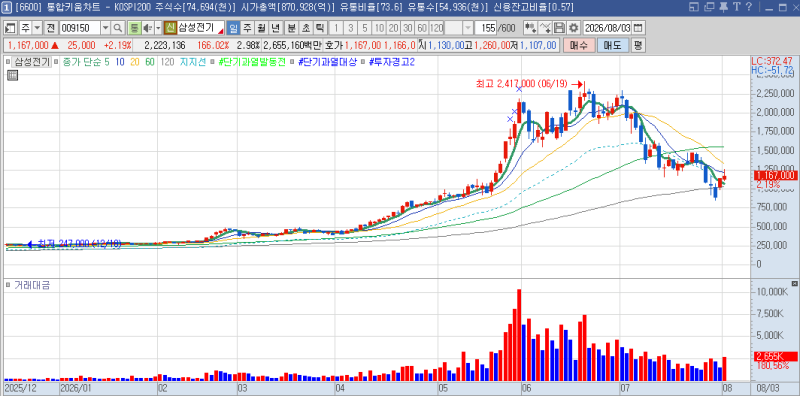Viewport: 800px width, 396px height.
Task: Click the 매도 sell button
Action: [x=612, y=45]
